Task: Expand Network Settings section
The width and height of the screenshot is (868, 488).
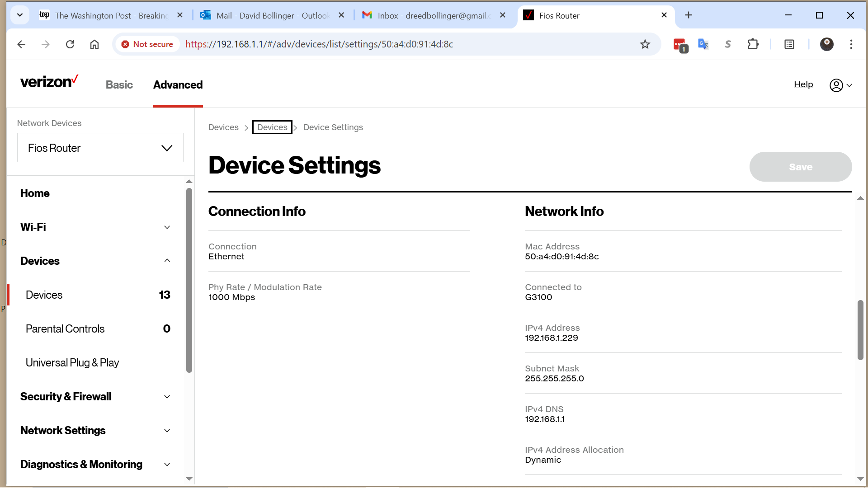Action: click(95, 430)
